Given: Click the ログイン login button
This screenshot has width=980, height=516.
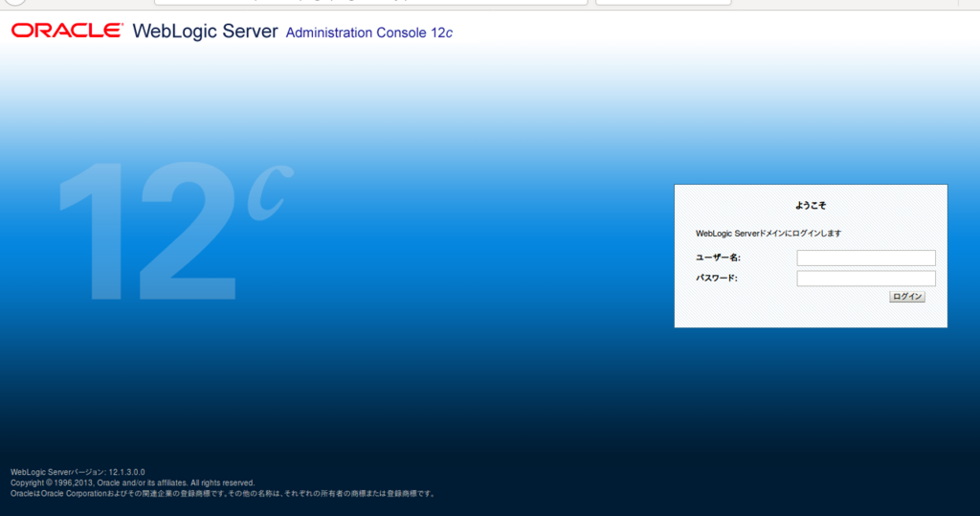Looking at the screenshot, I should [x=907, y=297].
